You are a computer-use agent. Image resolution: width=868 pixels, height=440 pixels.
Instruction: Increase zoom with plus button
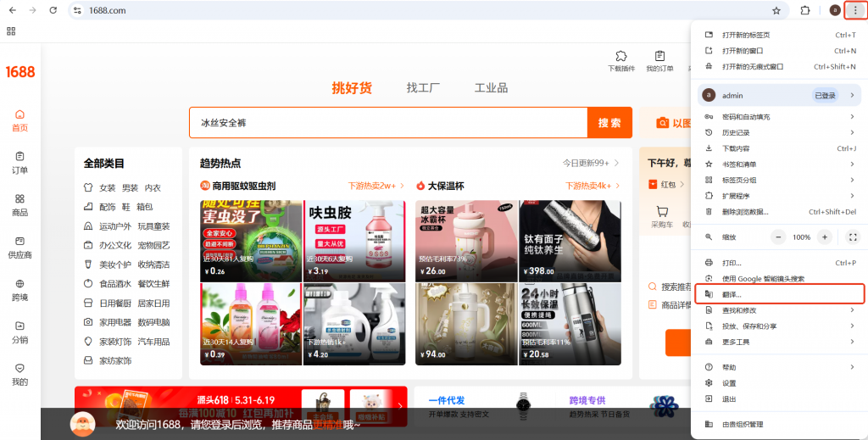click(825, 237)
